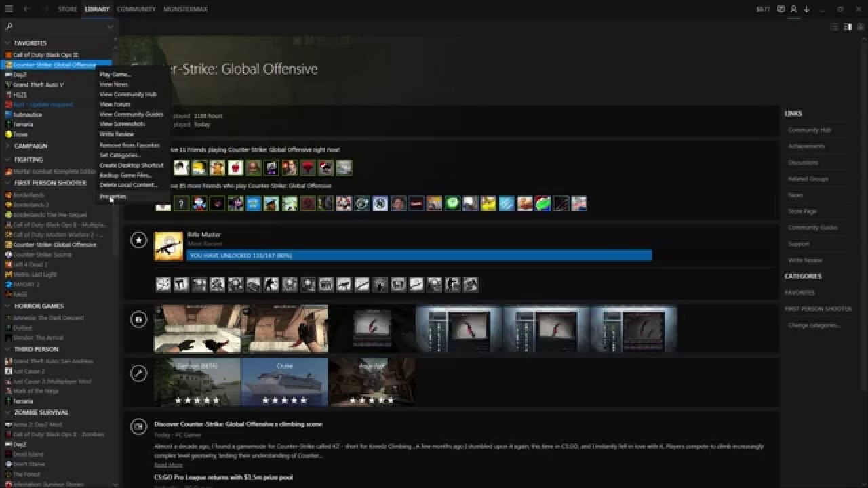Click the achievements star circle icon
This screenshot has width=868, height=488.
(138, 240)
